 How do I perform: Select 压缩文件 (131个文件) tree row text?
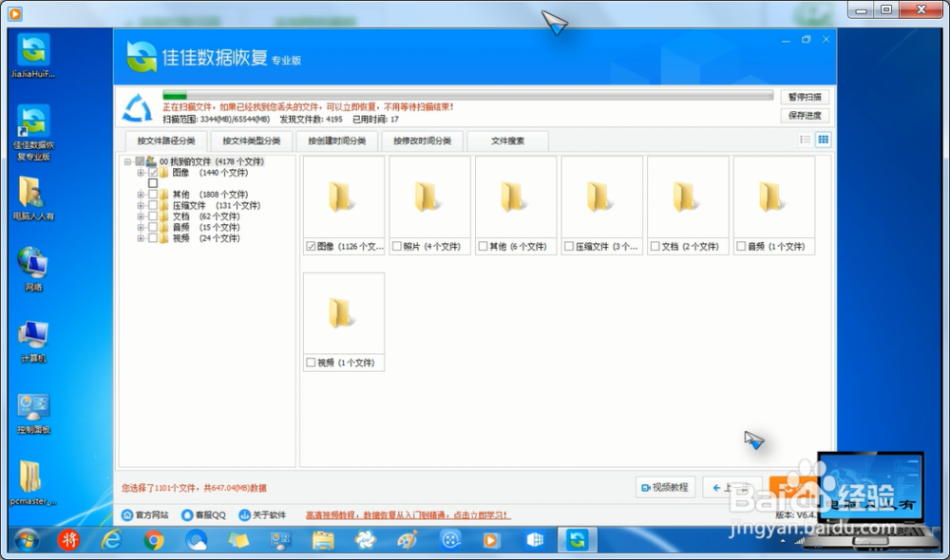pos(217,206)
